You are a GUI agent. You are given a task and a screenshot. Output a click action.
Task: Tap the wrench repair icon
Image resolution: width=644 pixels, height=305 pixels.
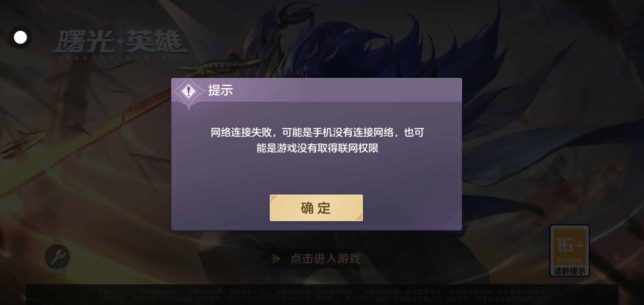(x=57, y=256)
